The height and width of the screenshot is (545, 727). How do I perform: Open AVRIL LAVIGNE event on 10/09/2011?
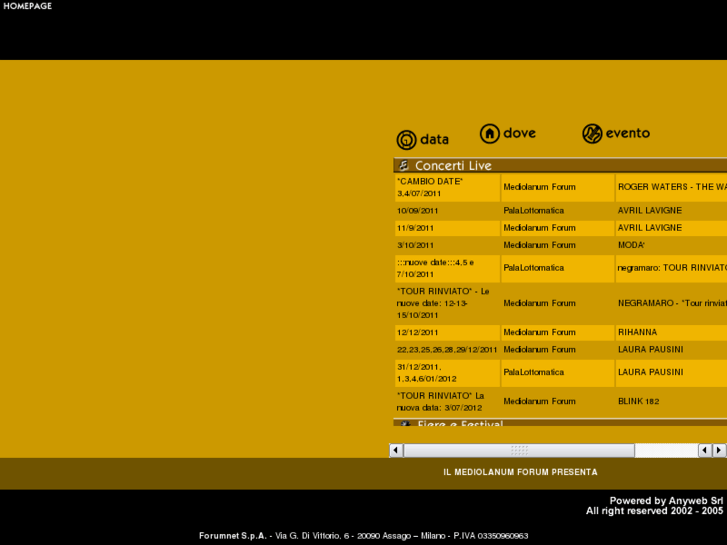point(650,211)
